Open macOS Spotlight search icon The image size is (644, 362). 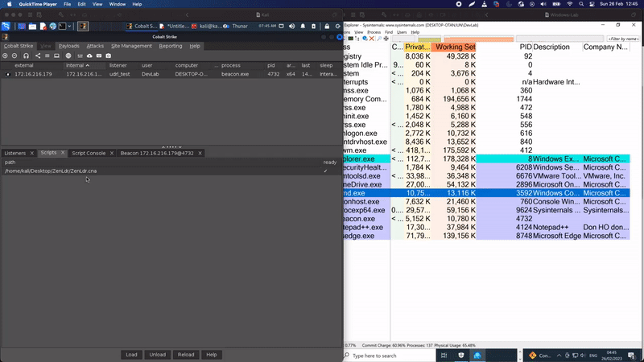pyautogui.click(x=581, y=4)
